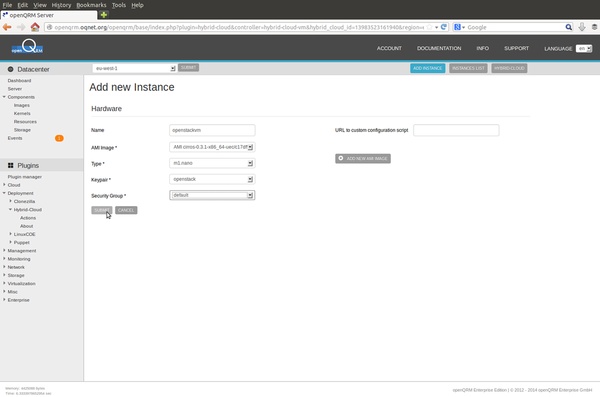The width and height of the screenshot is (600, 397).
Task: Open the Account link
Action: (389, 48)
